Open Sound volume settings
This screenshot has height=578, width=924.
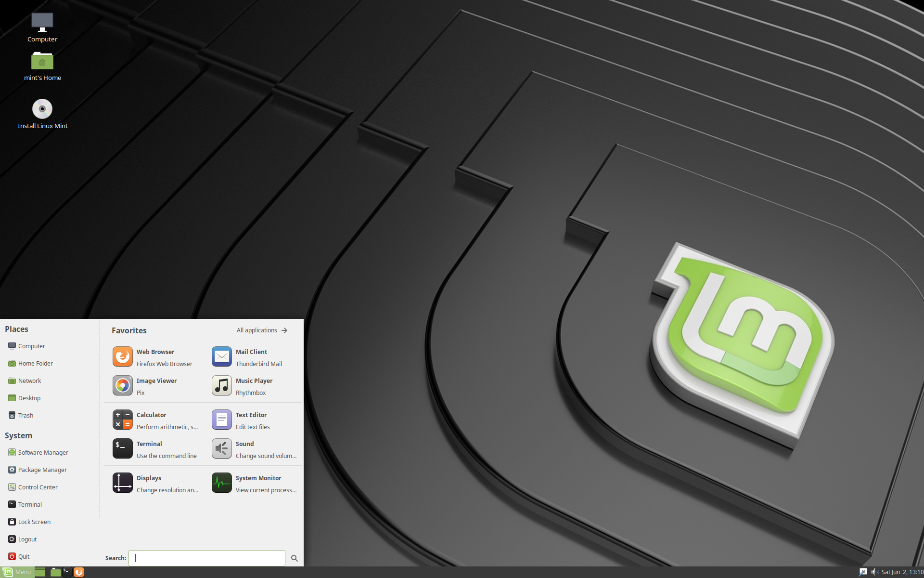pyautogui.click(x=254, y=449)
